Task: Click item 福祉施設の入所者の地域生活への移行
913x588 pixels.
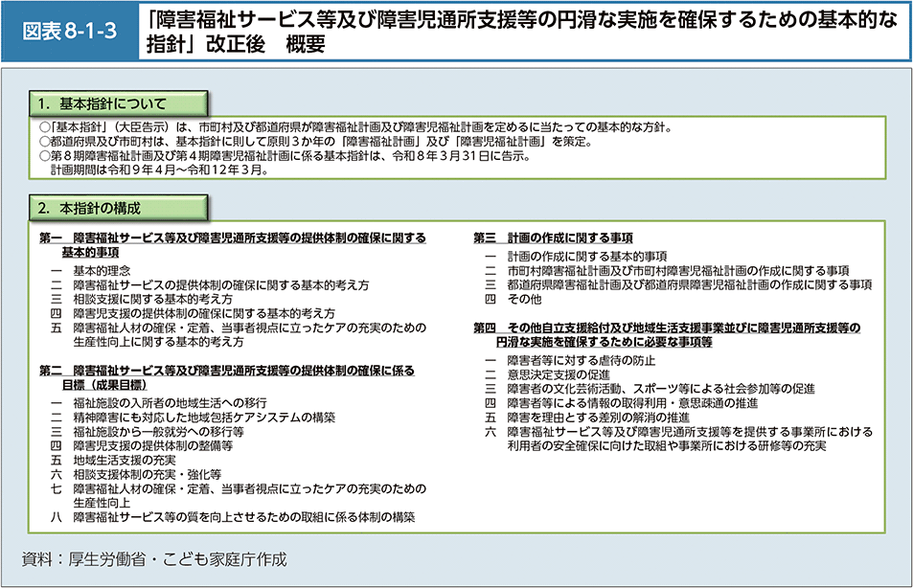Action: tap(170, 403)
